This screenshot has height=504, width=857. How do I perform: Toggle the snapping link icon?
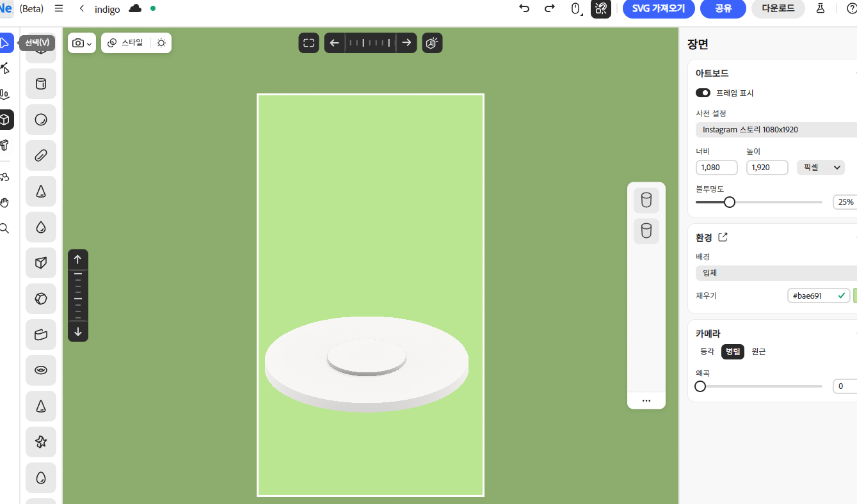[x=600, y=8]
